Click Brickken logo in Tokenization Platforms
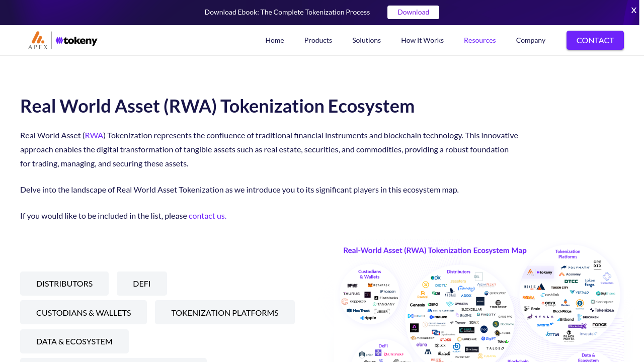The image size is (644, 362). [x=588, y=317]
